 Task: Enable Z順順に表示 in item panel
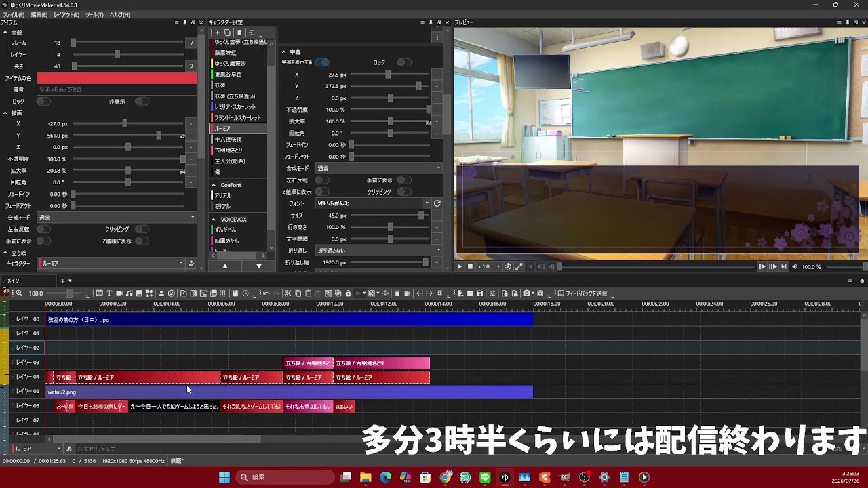(x=142, y=241)
